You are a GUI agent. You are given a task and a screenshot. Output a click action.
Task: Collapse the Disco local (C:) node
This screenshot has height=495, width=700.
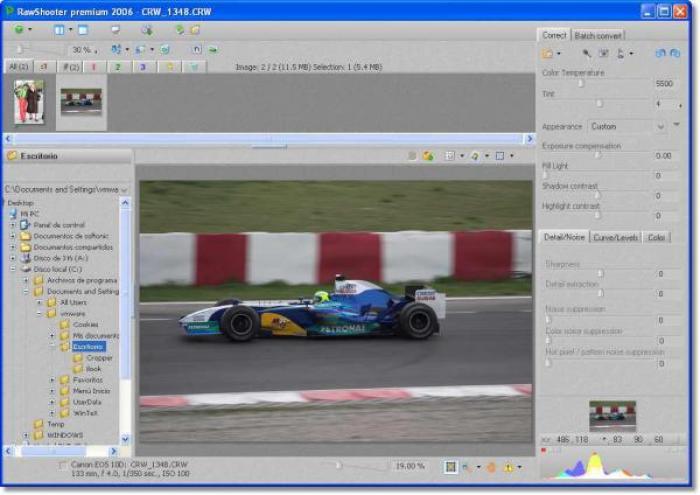point(13,269)
